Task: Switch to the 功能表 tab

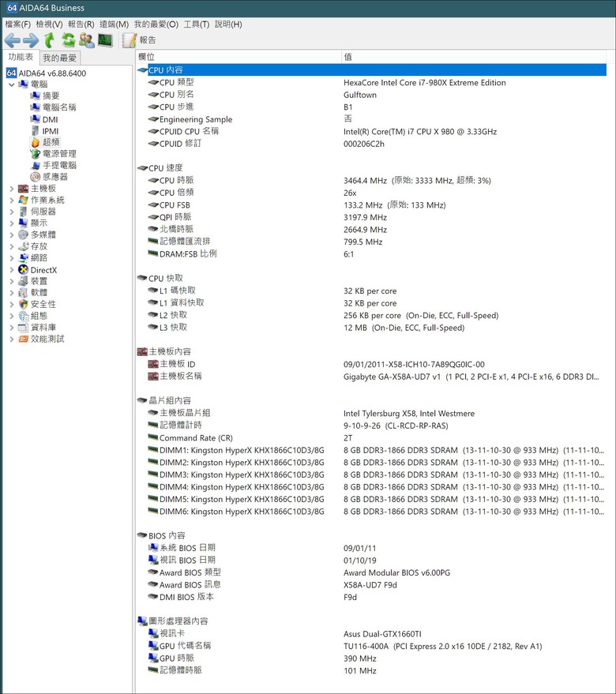Action: [21, 57]
